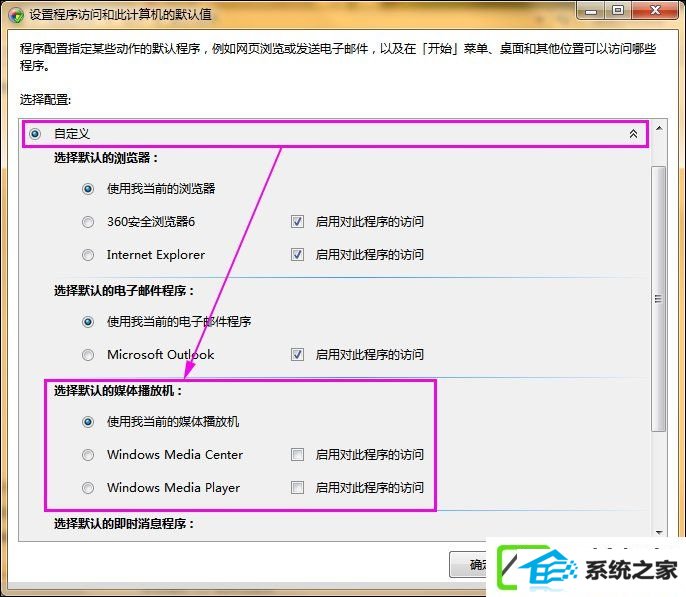Click 启用对此程序的访问 label beside Internet Explorer
The height and width of the screenshot is (597, 686).
370,255
